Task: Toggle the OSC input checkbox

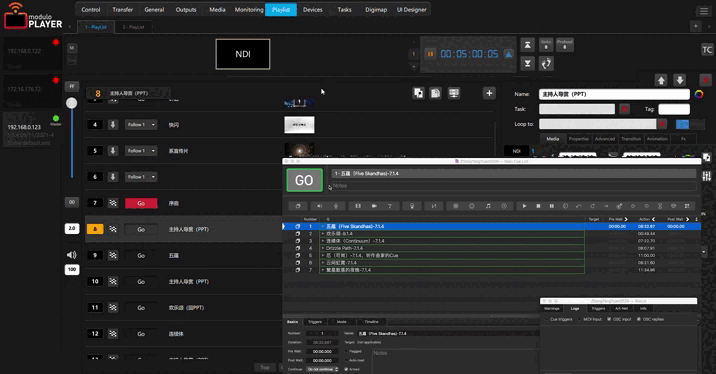Action: tap(609, 319)
